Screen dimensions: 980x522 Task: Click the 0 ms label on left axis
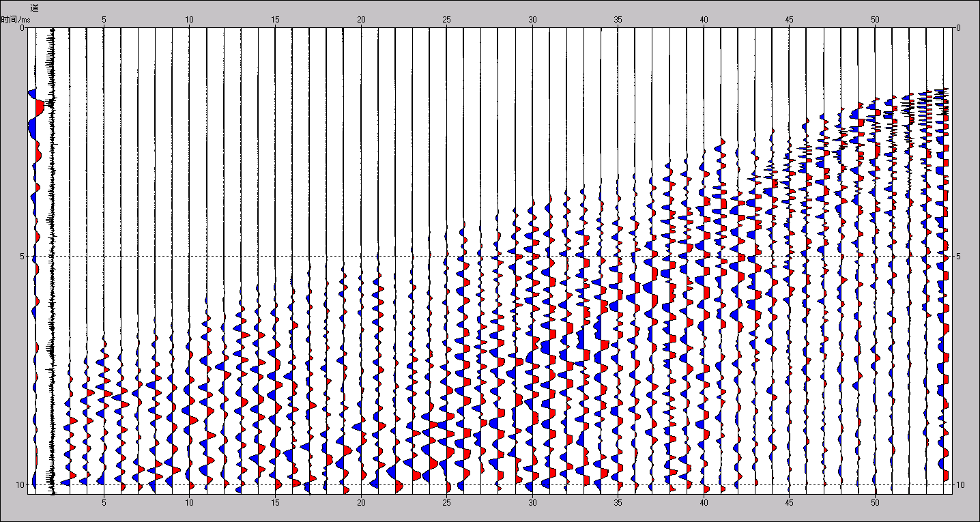tap(22, 28)
